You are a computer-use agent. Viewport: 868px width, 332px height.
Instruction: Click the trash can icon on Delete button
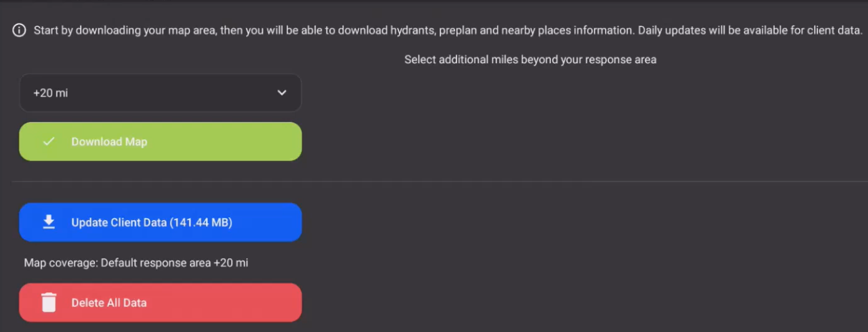(49, 303)
